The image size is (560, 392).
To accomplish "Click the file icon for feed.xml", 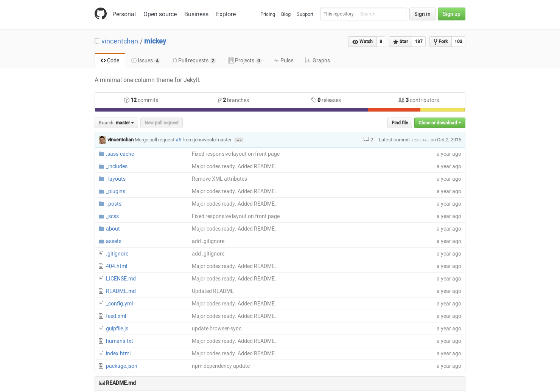I will [101, 316].
